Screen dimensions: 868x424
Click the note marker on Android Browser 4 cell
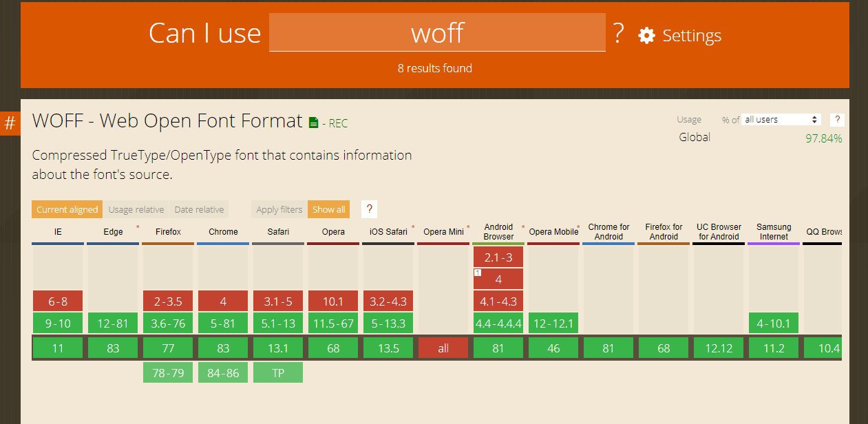[477, 273]
